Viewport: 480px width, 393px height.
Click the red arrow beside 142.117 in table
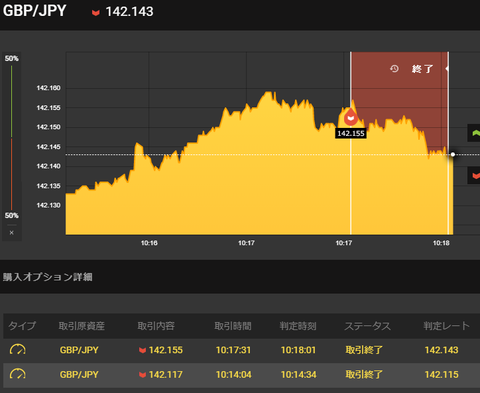[x=142, y=375]
